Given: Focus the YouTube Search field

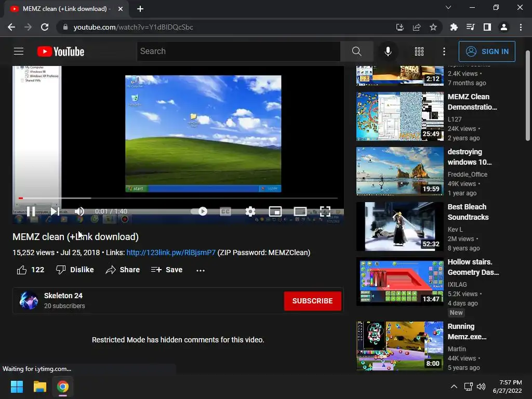Looking at the screenshot, I should (239, 51).
